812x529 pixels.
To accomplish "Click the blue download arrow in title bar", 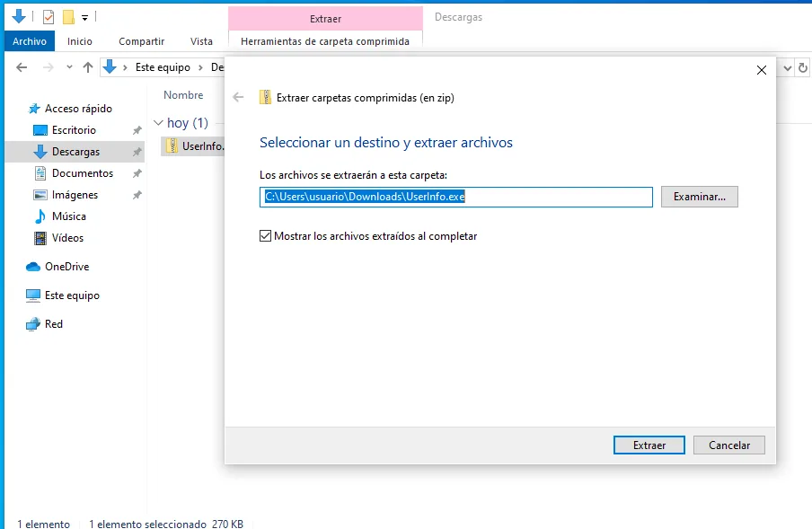I will (x=19, y=16).
